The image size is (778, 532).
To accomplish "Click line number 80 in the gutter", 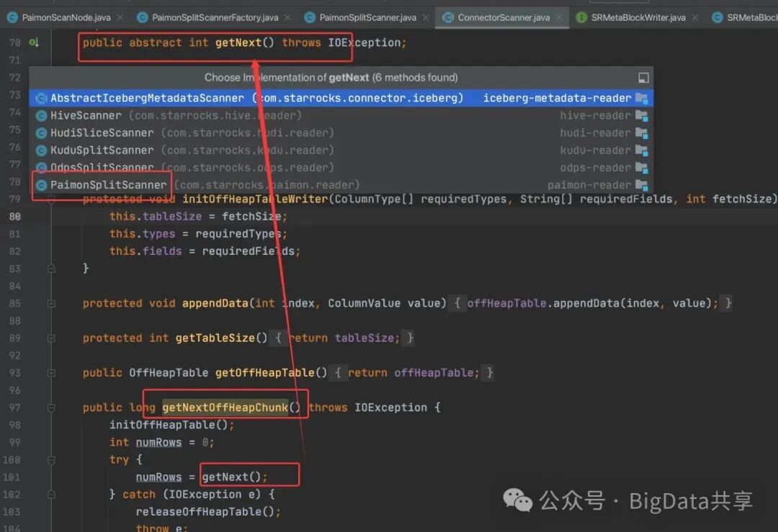I will pos(14,217).
